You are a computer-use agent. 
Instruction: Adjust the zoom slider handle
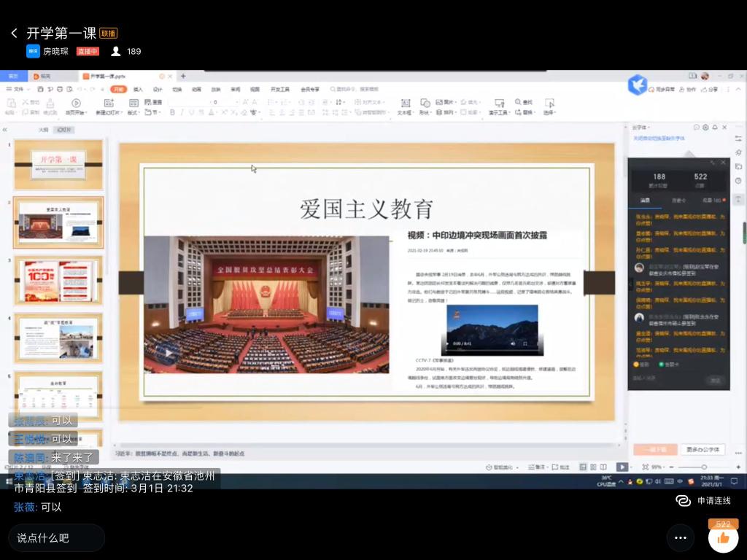[703, 467]
